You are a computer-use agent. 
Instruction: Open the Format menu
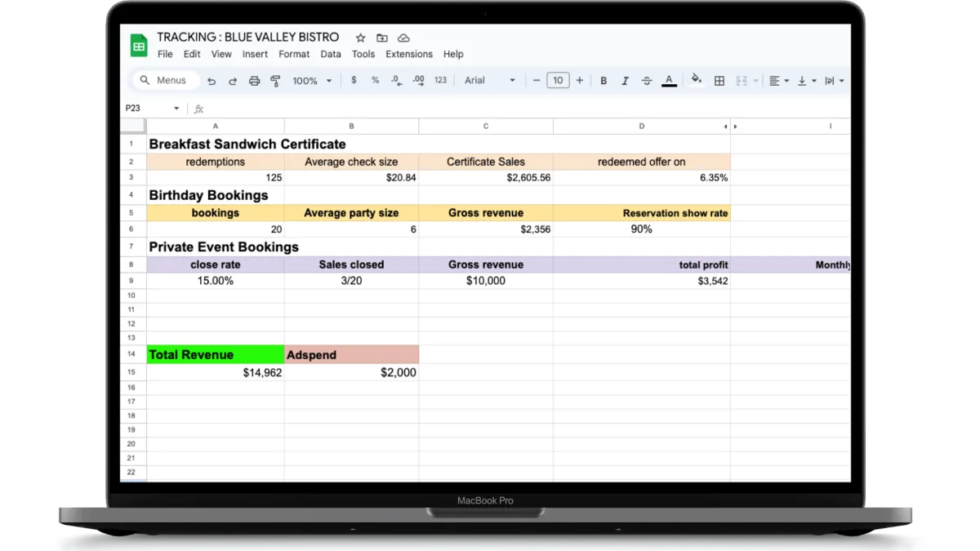(294, 54)
